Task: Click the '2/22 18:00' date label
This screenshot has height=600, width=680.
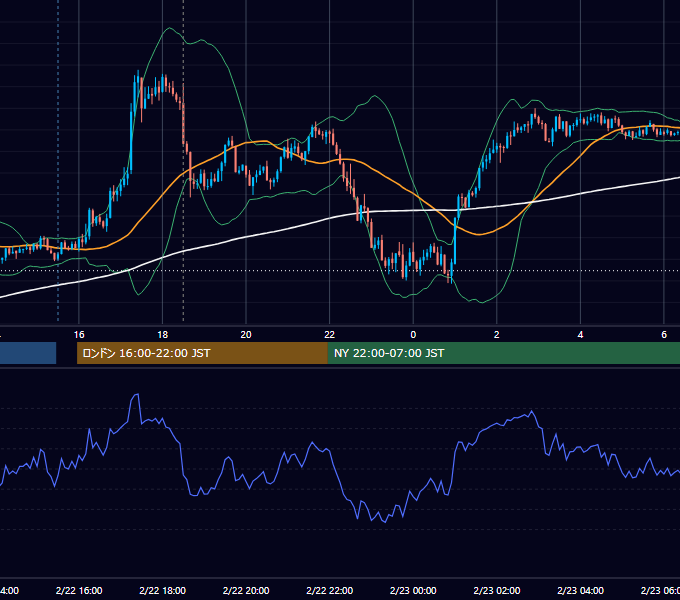Action: (x=163, y=590)
